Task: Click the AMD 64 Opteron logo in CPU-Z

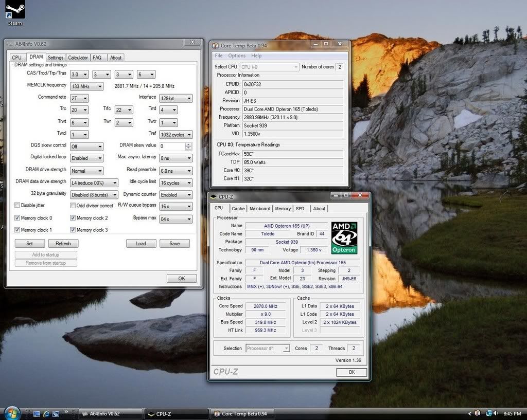Action: (344, 238)
